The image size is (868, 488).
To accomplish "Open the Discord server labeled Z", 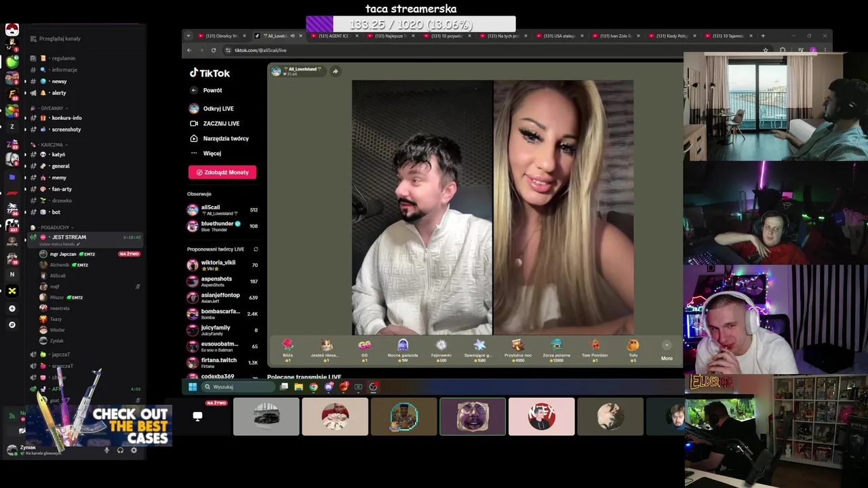I will click(12, 127).
